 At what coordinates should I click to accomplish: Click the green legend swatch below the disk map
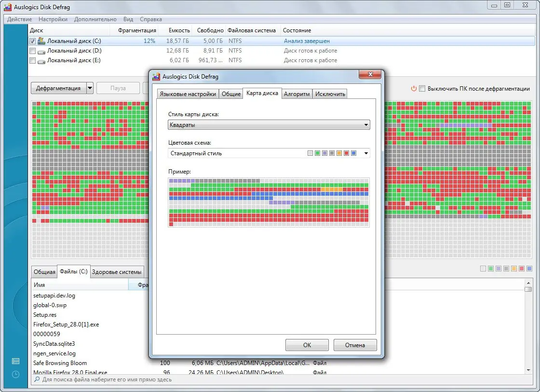click(491, 269)
